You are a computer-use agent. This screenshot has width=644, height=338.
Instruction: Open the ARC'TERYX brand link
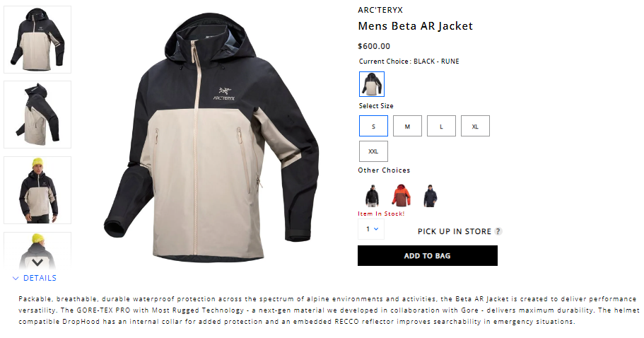(x=380, y=10)
